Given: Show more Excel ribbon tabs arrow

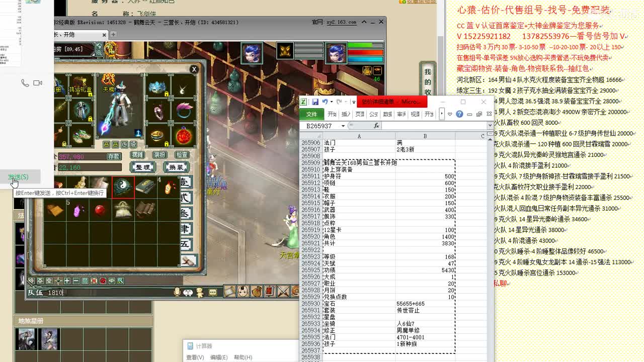Looking at the screenshot, I should click(x=442, y=114).
